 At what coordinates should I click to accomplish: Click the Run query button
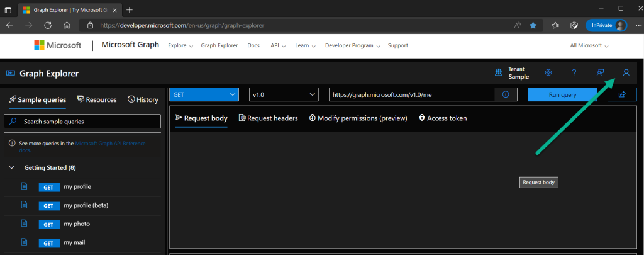click(x=562, y=94)
